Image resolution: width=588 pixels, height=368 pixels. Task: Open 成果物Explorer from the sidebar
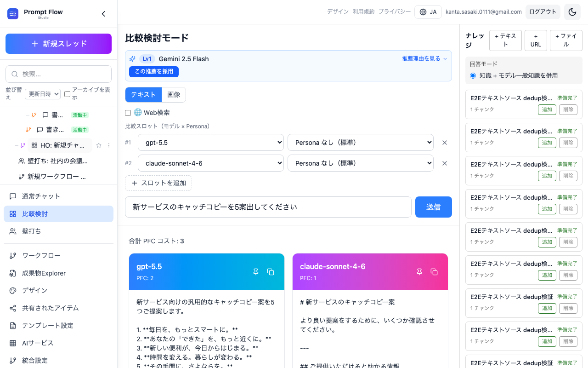[58, 273]
